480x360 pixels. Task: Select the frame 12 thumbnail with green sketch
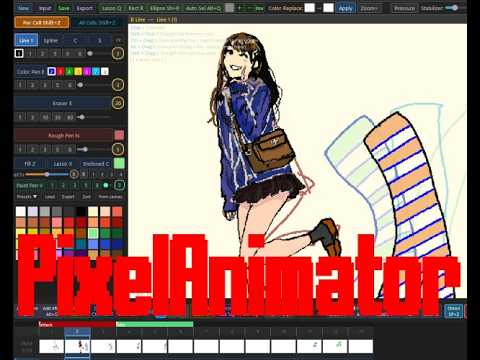335,346
